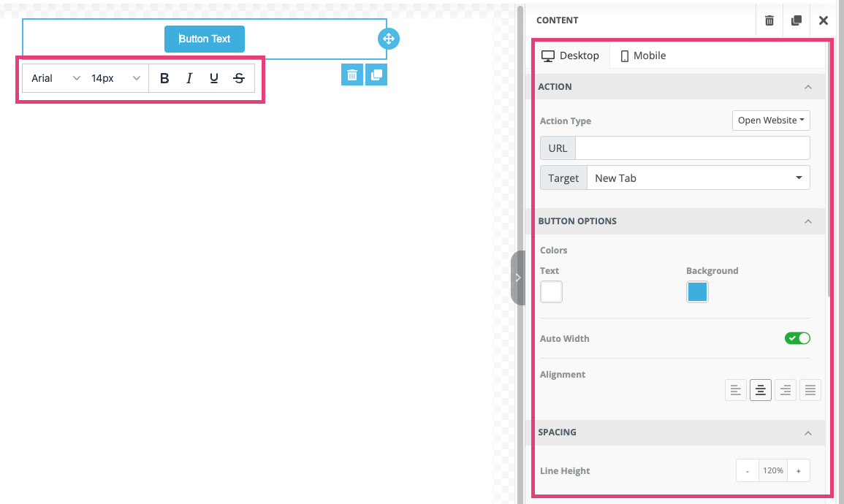The image size is (844, 504).
Task: Decrease line height with minus button
Action: pyautogui.click(x=747, y=470)
